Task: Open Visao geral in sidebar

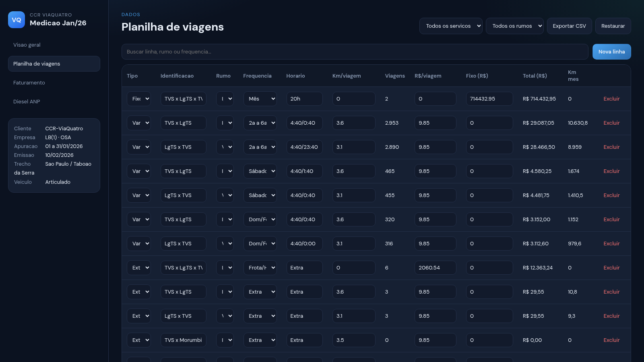Action: 54,45
